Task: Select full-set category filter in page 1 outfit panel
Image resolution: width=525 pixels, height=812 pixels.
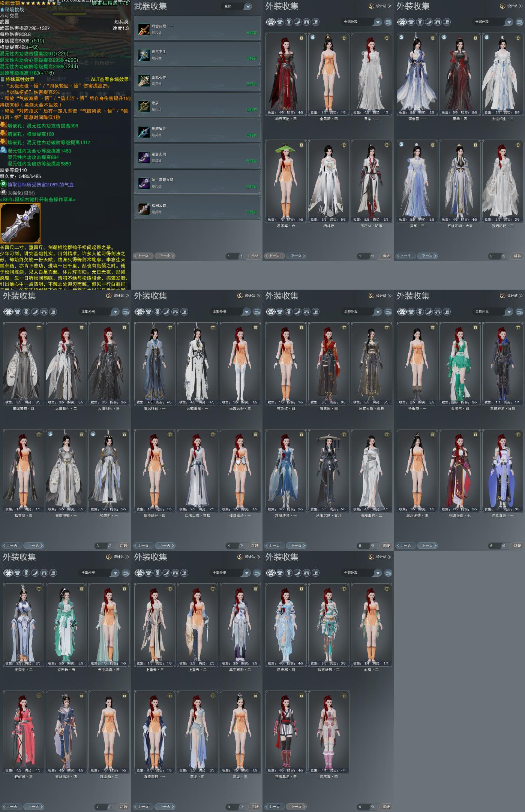Action: click(x=271, y=22)
